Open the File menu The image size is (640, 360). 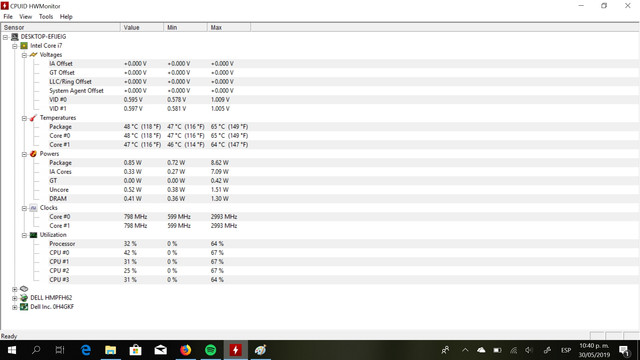[8, 17]
